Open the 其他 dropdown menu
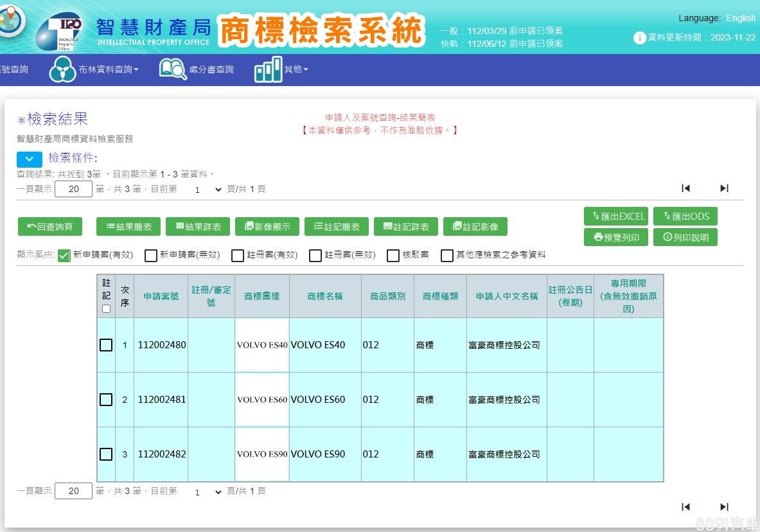Image resolution: width=760 pixels, height=532 pixels. (x=296, y=69)
